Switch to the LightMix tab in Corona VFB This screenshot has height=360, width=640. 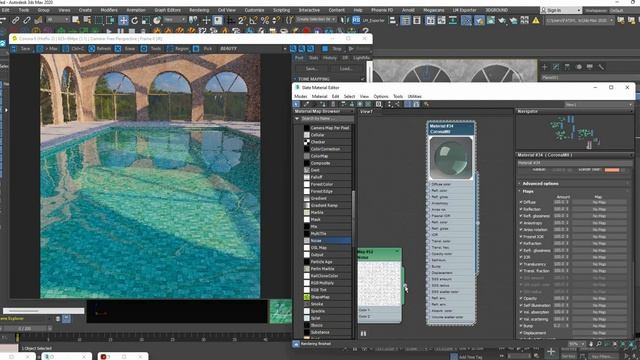click(361, 58)
